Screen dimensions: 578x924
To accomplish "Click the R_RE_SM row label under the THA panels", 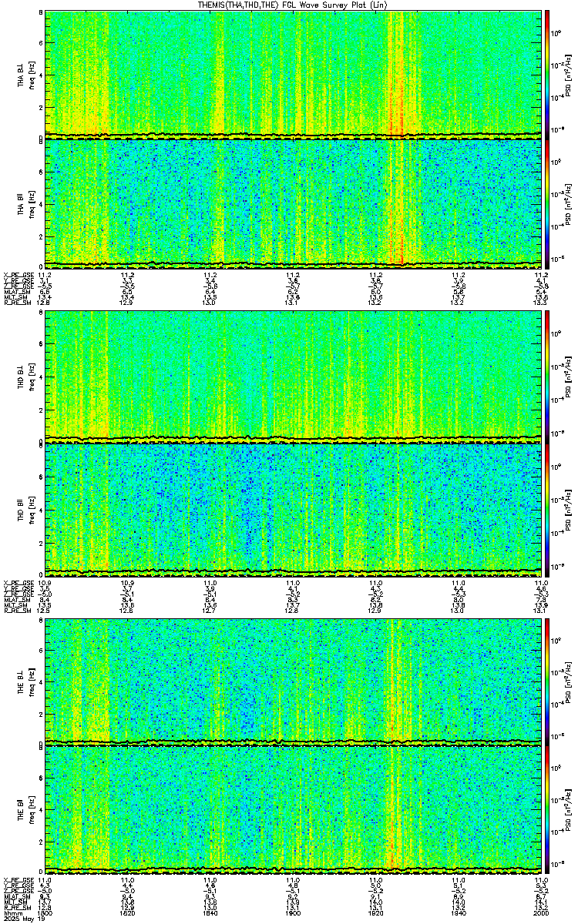I will click(x=16, y=303).
